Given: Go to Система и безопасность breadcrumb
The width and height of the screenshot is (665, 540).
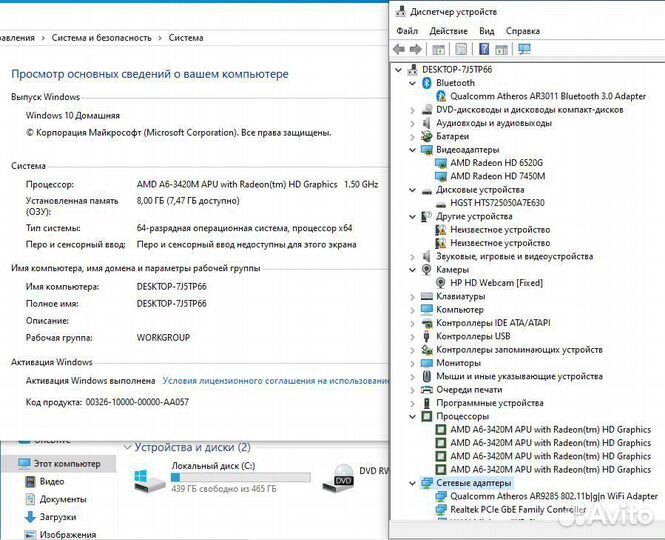Looking at the screenshot, I should 101,38.
